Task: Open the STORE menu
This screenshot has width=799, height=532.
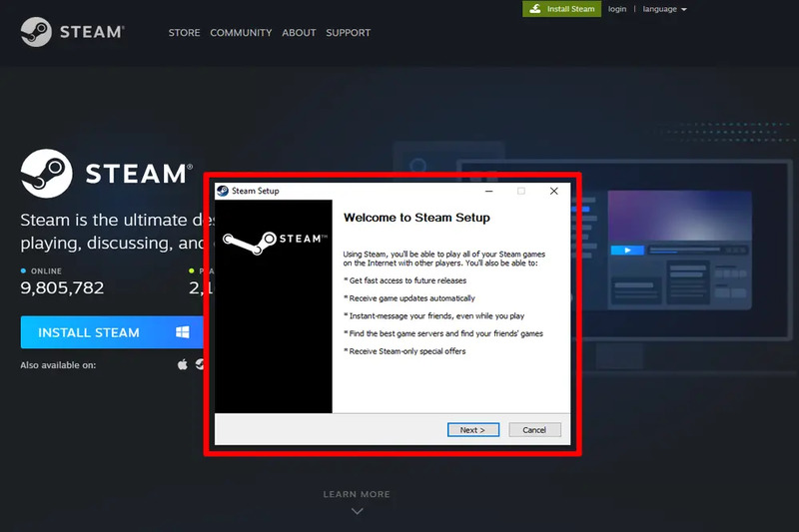Action: [x=184, y=33]
